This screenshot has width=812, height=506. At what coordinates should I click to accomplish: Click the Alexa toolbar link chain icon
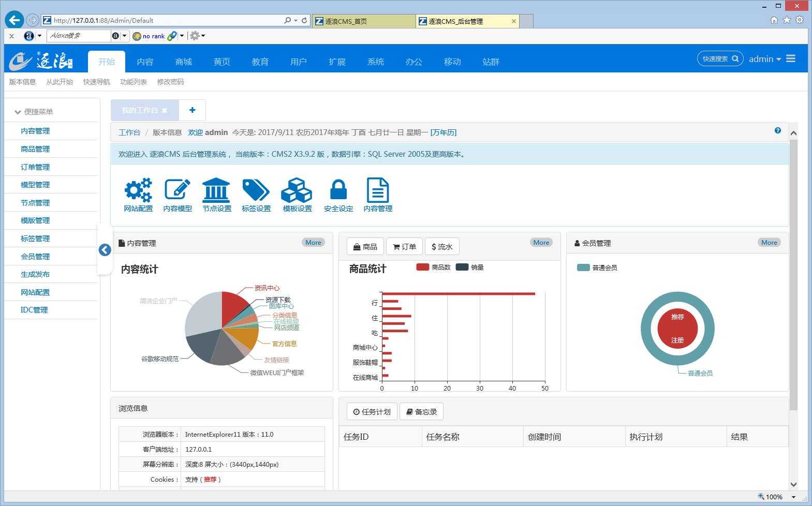click(x=172, y=36)
